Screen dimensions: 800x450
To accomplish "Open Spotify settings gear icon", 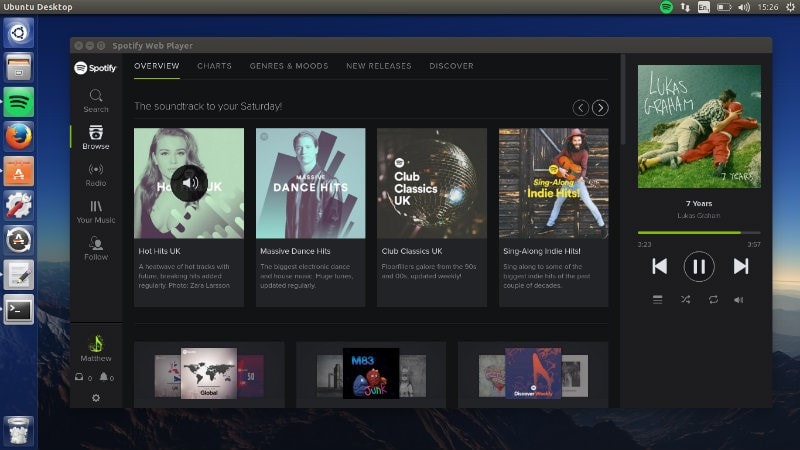I will point(96,397).
